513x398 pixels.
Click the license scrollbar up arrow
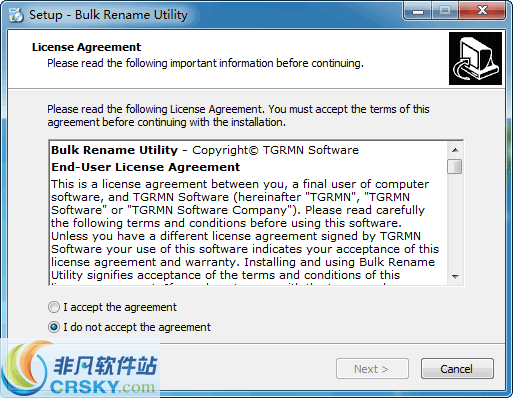click(x=455, y=150)
